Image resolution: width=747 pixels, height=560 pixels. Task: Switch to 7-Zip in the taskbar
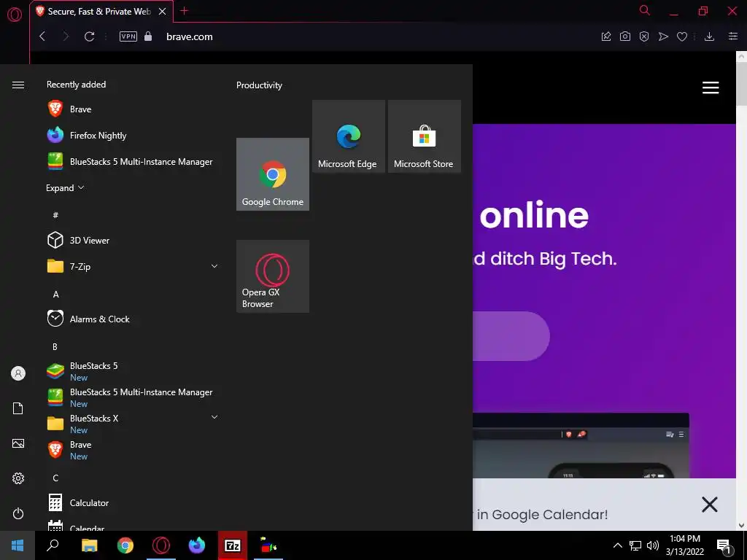click(233, 545)
